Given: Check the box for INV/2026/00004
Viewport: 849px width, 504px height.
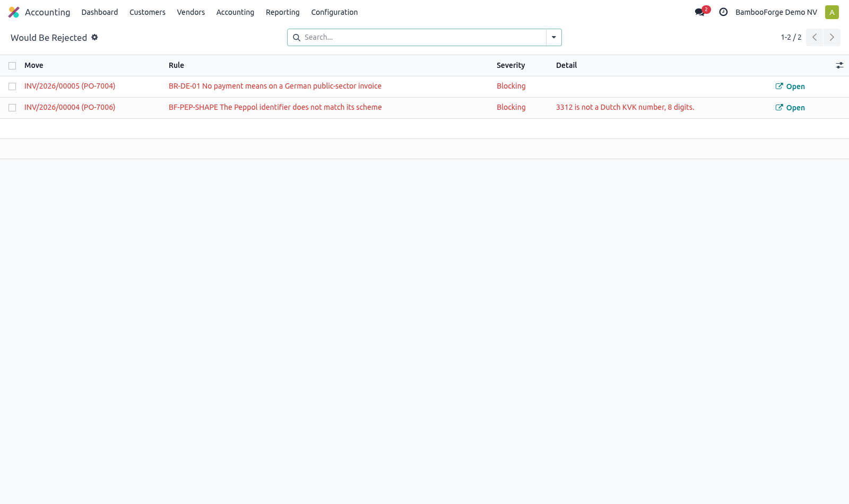Looking at the screenshot, I should 12,108.
